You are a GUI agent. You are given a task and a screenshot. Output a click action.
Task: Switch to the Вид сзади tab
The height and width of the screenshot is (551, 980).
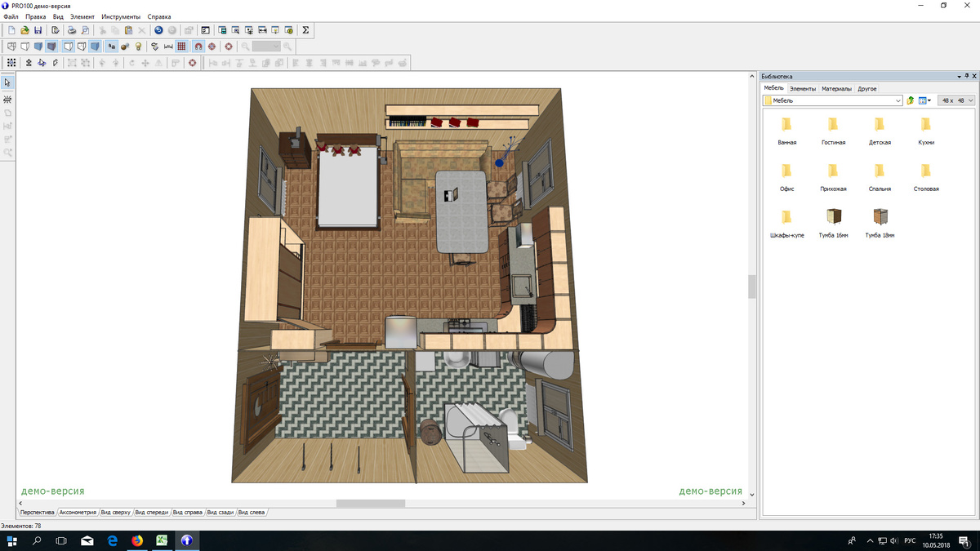pyautogui.click(x=220, y=513)
